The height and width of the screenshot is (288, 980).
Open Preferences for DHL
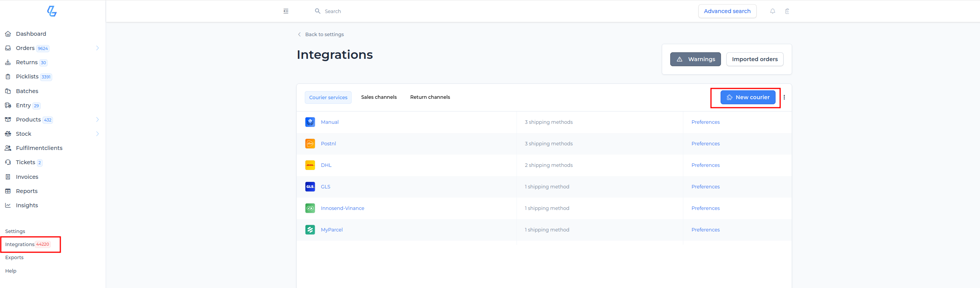pos(706,165)
